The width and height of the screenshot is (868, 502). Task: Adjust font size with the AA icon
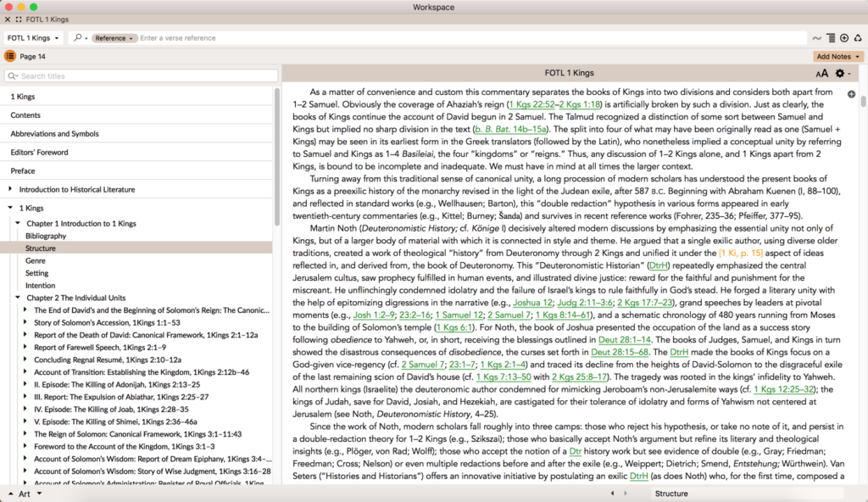point(822,73)
